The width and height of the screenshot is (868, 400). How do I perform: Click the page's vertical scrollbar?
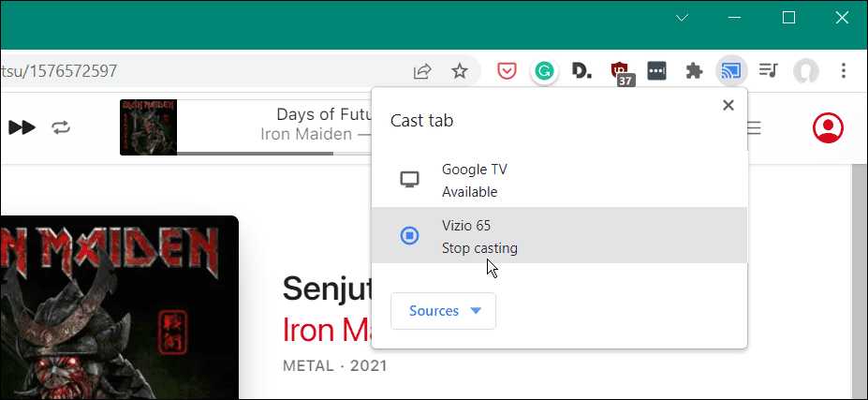tap(860, 281)
